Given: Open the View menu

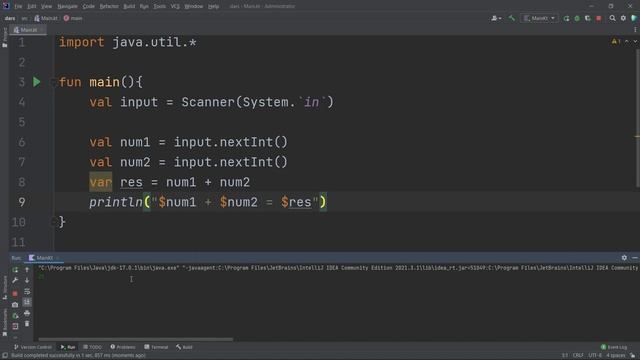Looking at the screenshot, I should tap(47, 6).
